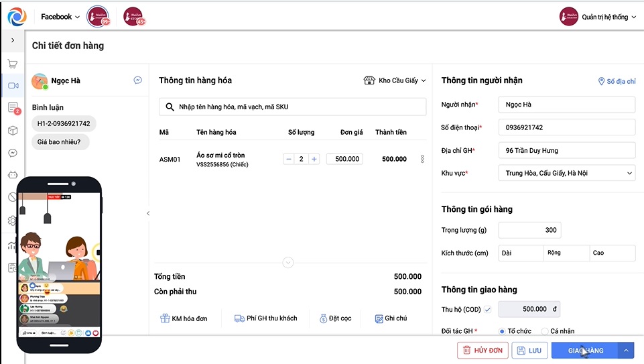Increase quantity of Áo sơ mi cổ tròn
The image size is (644, 364).
(x=314, y=159)
